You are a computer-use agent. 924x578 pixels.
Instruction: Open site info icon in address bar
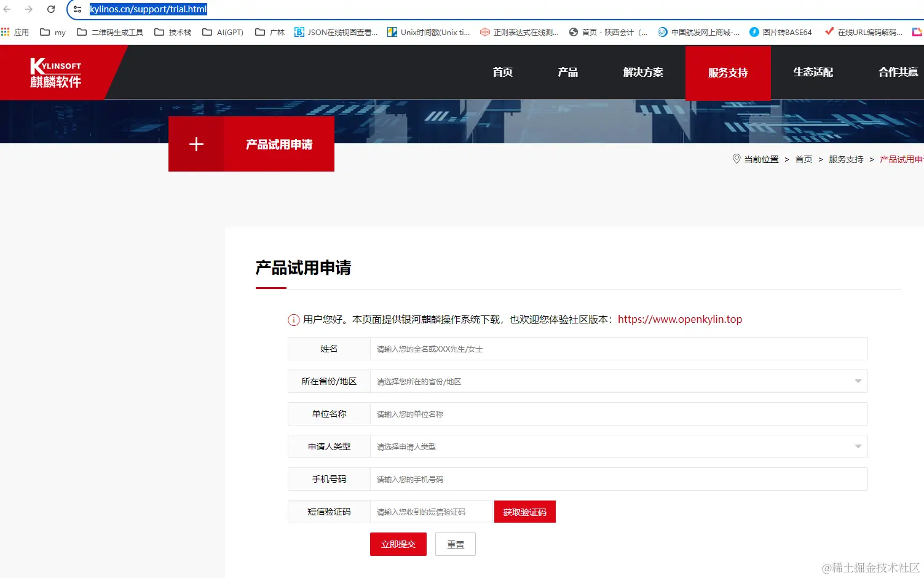(77, 9)
